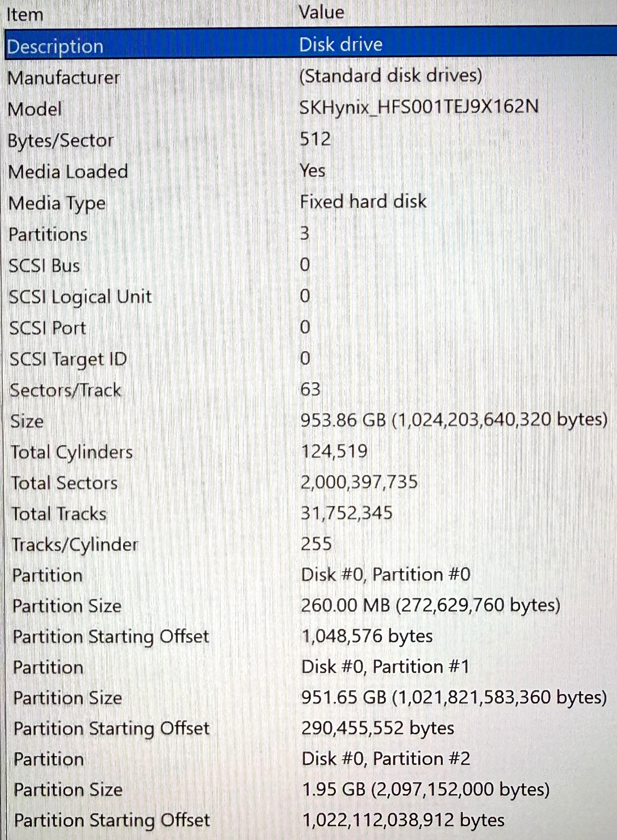Select the Tracks/Cylinder row

tap(311, 544)
